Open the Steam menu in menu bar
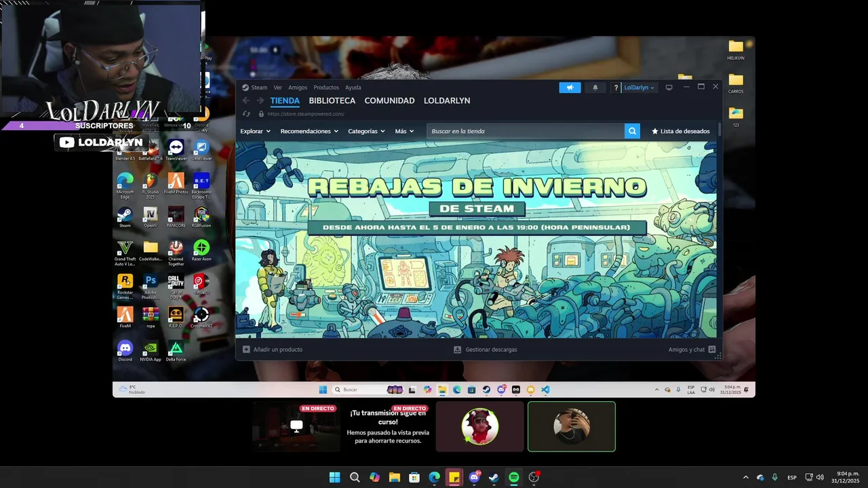 (x=259, y=87)
